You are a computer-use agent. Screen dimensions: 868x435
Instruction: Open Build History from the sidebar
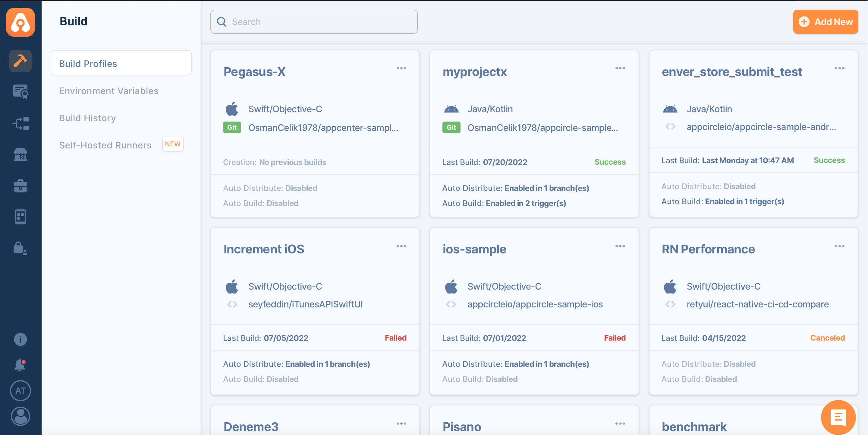point(87,118)
